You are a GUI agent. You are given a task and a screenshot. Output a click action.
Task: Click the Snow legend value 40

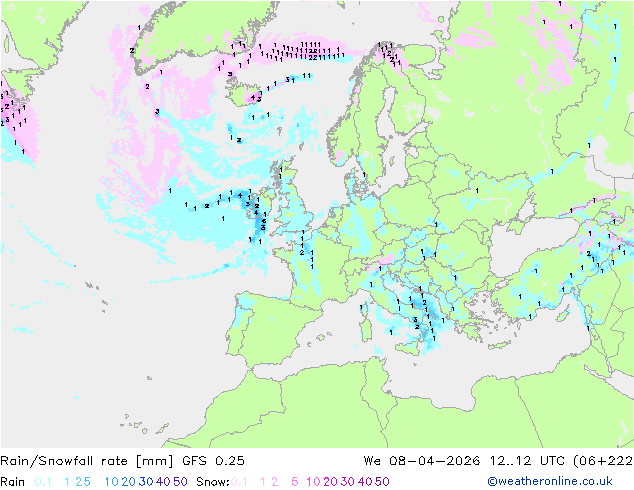pyautogui.click(x=365, y=482)
